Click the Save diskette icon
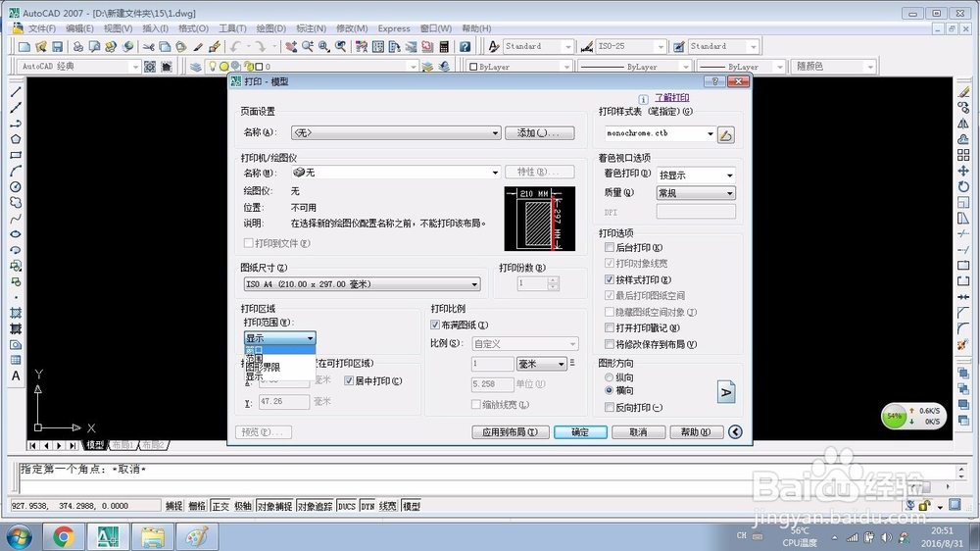 click(x=58, y=46)
